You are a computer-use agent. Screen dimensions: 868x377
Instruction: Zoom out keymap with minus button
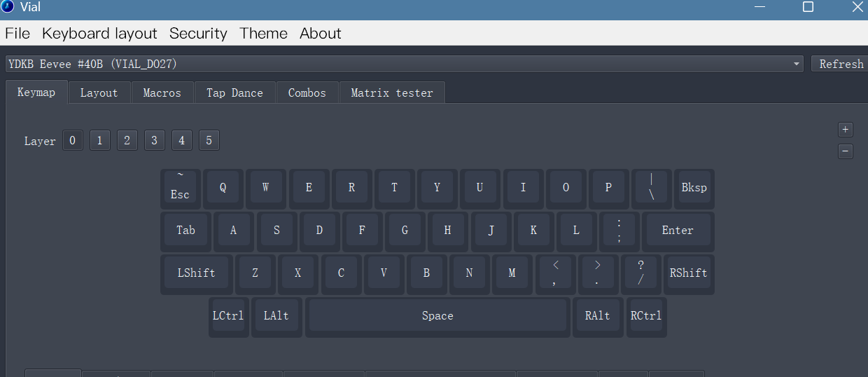[846, 151]
